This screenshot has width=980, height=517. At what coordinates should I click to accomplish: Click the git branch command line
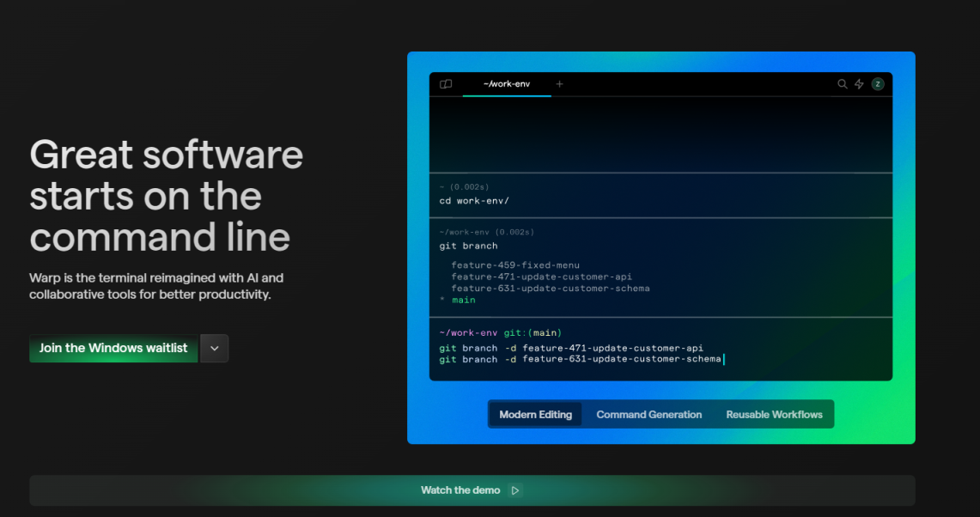pos(468,246)
